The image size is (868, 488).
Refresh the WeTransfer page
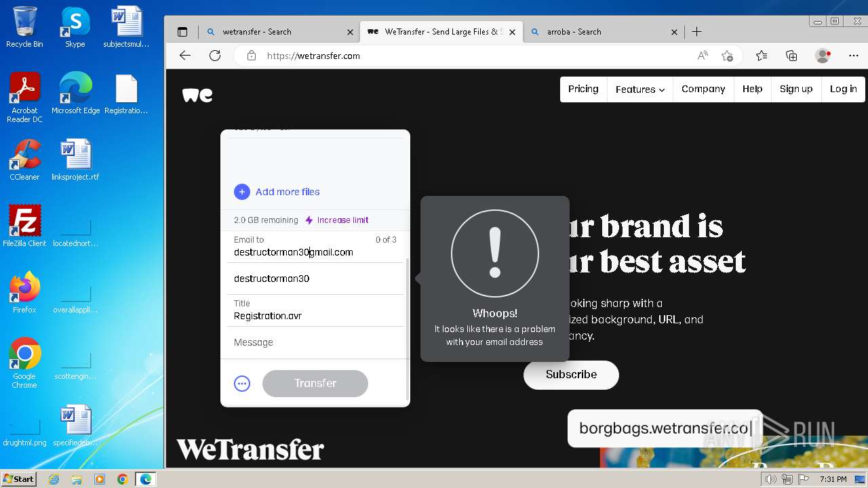(x=215, y=56)
